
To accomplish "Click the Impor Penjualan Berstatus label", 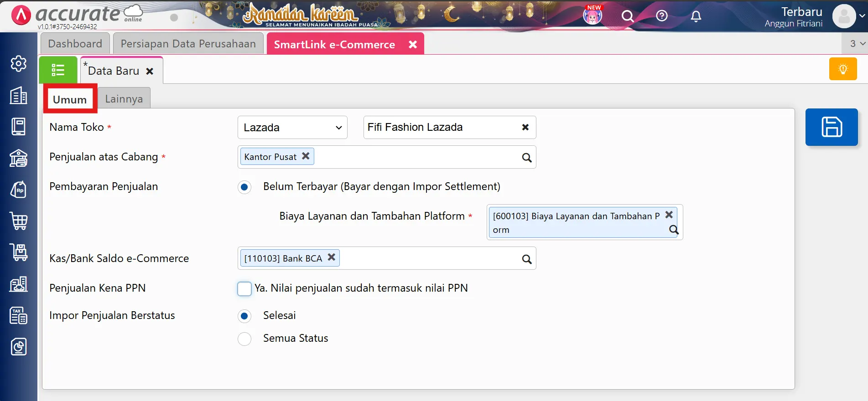I will coord(112,315).
